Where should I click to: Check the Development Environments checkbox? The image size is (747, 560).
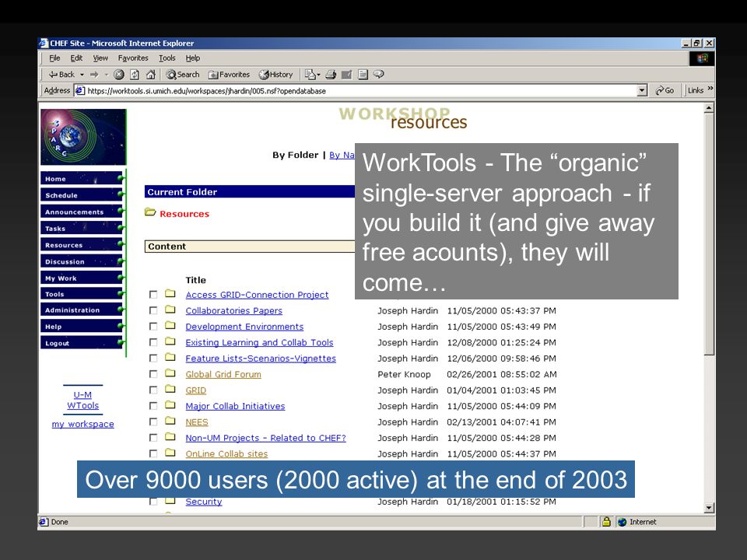(x=153, y=327)
